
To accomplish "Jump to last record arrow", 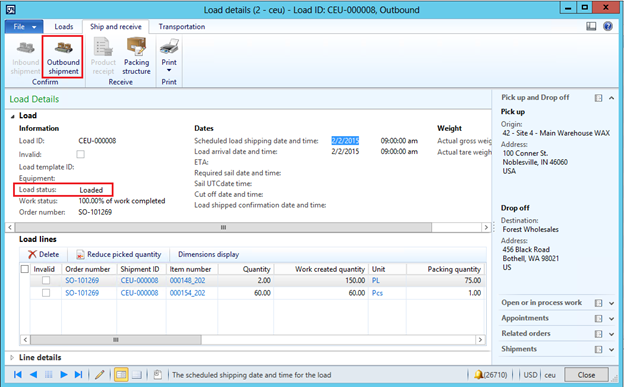I will click(79, 375).
